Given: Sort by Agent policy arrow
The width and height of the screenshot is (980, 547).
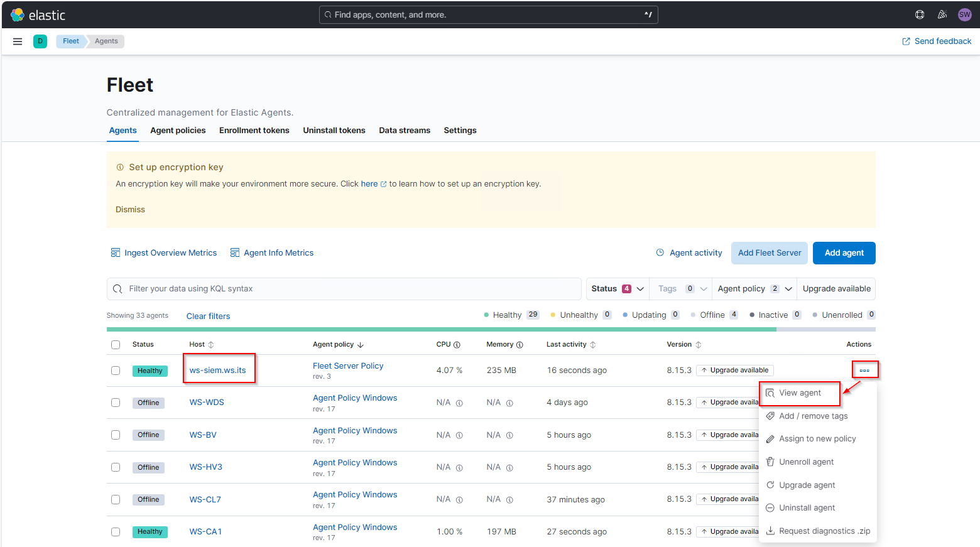Looking at the screenshot, I should point(361,345).
